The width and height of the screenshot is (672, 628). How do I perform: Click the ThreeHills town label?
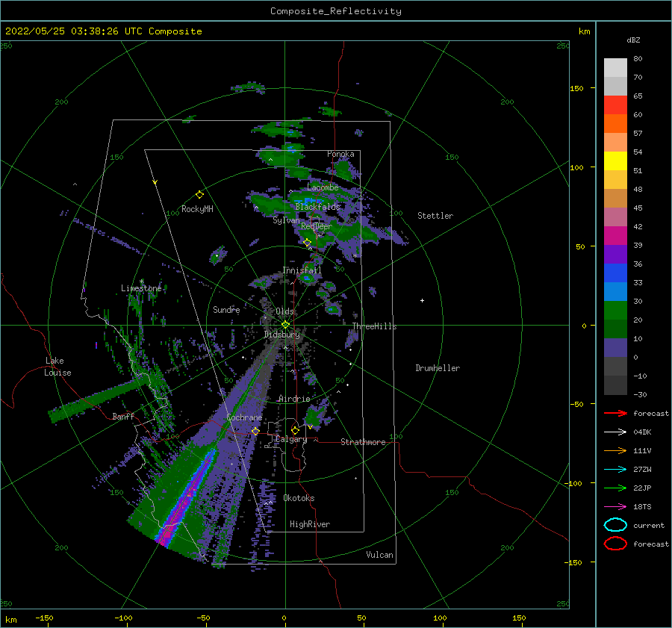[x=375, y=326]
